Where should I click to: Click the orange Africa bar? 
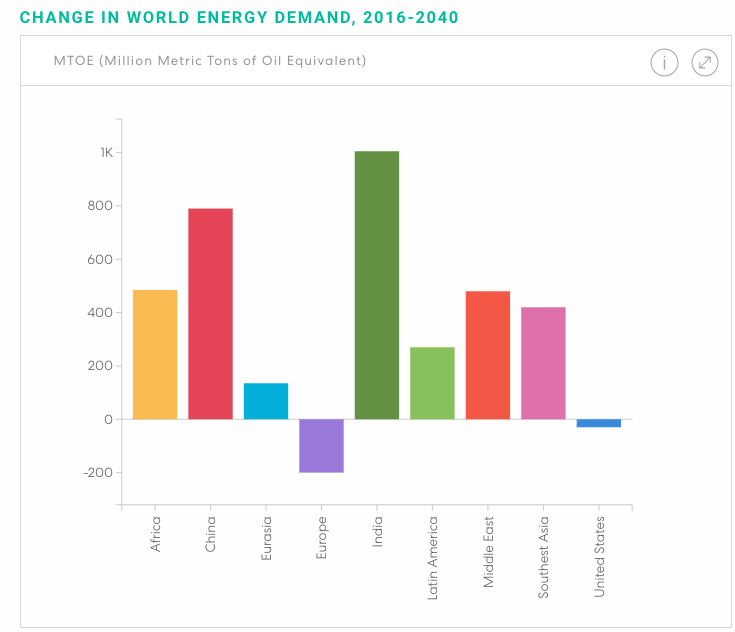coord(155,354)
